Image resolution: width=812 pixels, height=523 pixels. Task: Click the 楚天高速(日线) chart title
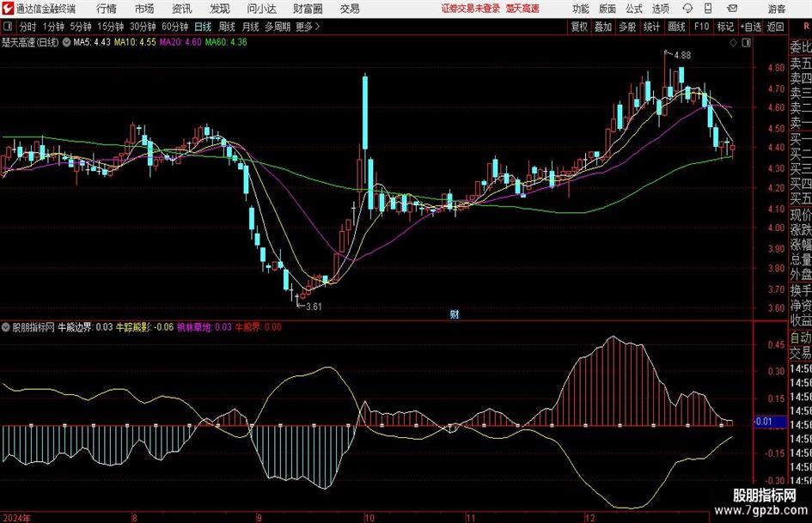(x=30, y=42)
